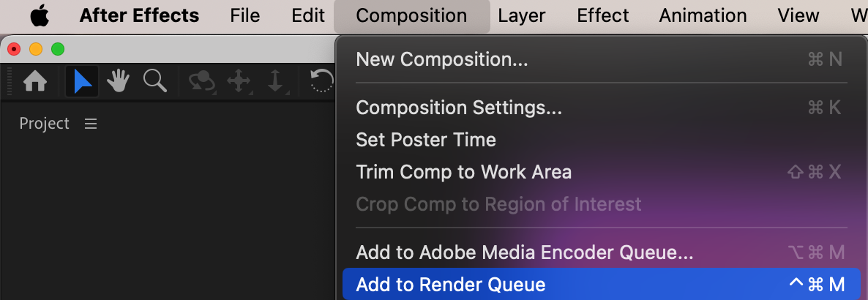Select the Orbit Around Cursor camera tool

pos(201,81)
